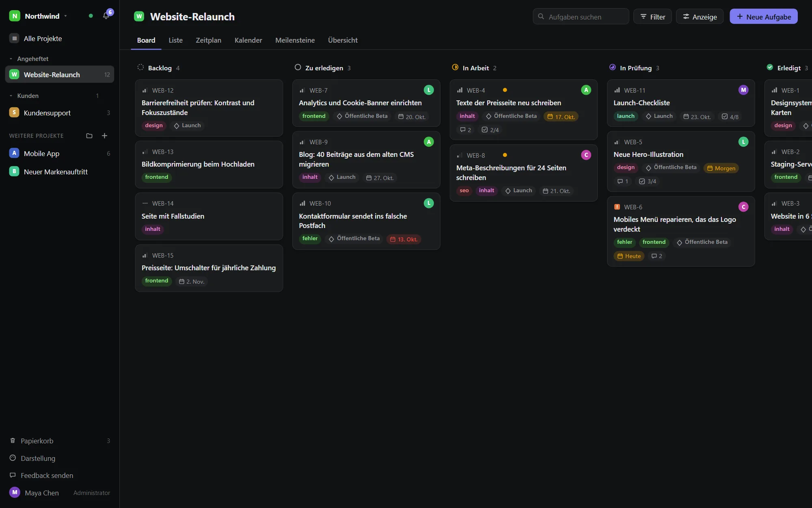Click checklist 2/4 on WEB-4

[490, 130]
